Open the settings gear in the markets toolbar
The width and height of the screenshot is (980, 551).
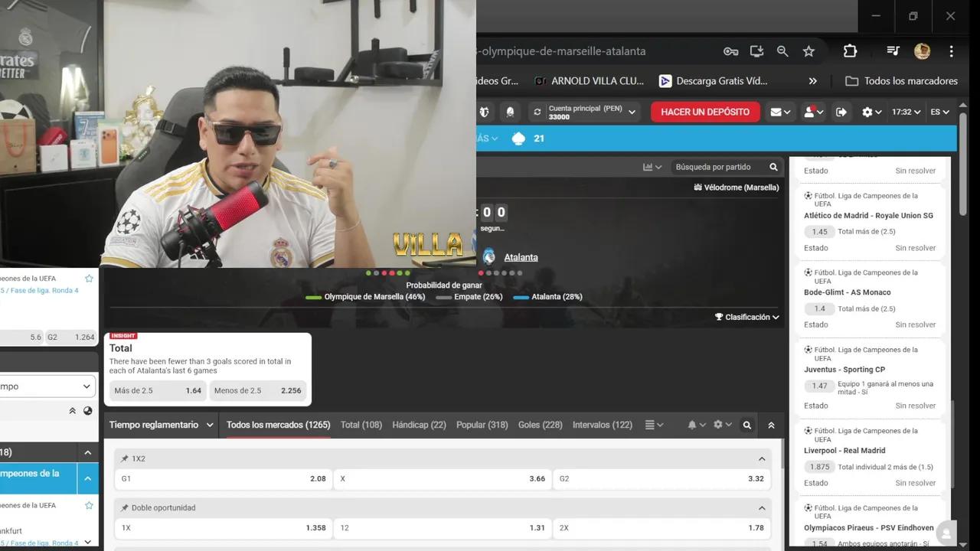pos(718,425)
